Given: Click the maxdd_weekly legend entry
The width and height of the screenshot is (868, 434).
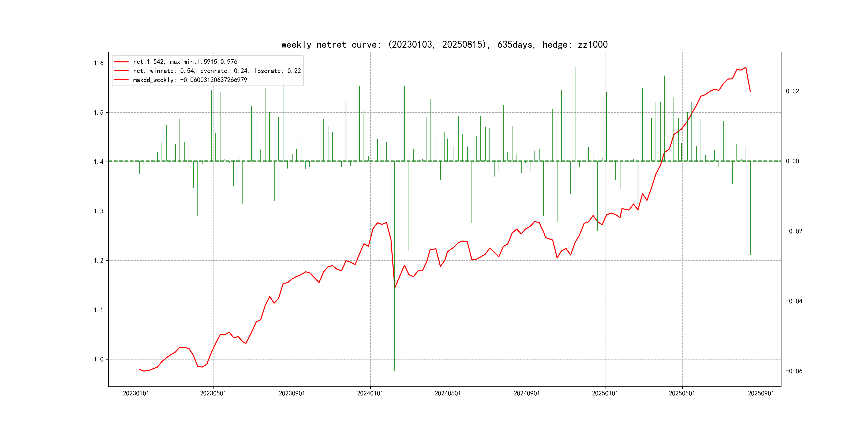Looking at the screenshot, I should pyautogui.click(x=190, y=80).
